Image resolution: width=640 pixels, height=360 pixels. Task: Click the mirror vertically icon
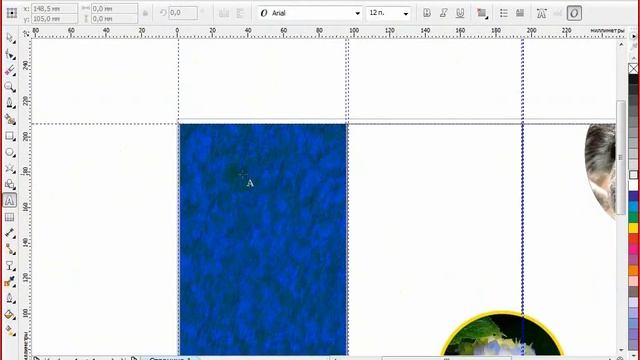tap(240, 13)
